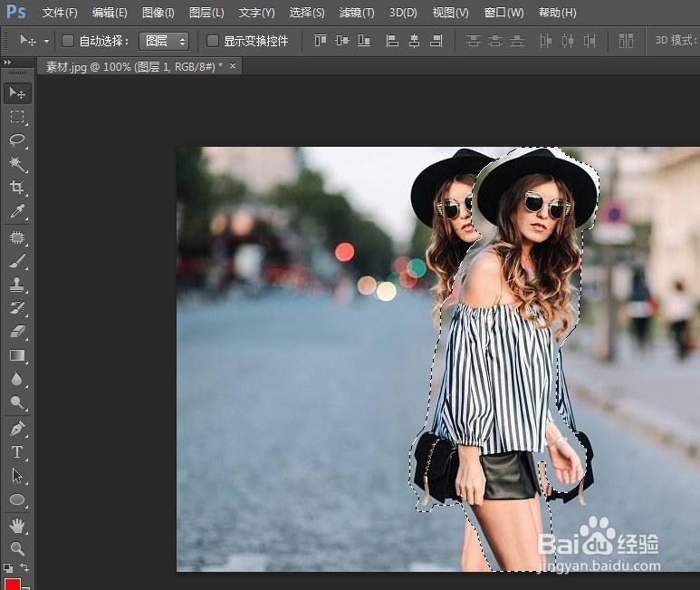Swap foreground and background colors

point(24,567)
